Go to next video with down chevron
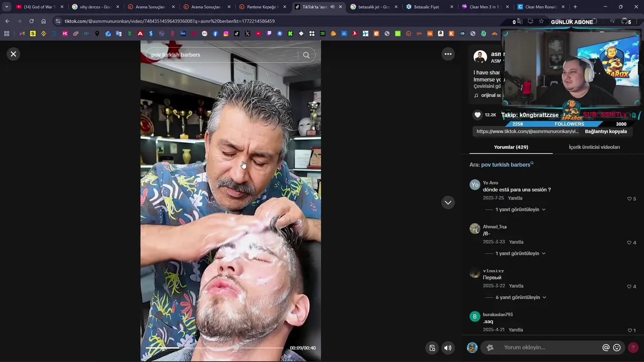 448,202
